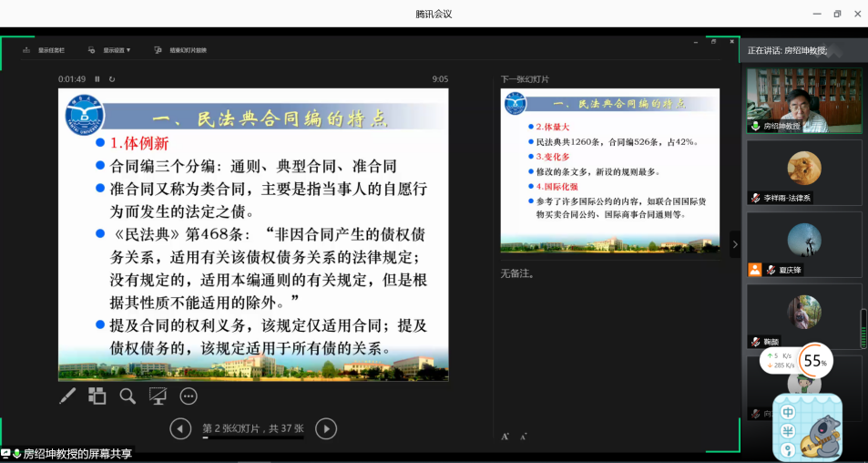Open the 显示设置 dropdown
The width and height of the screenshot is (868, 463).
109,50
